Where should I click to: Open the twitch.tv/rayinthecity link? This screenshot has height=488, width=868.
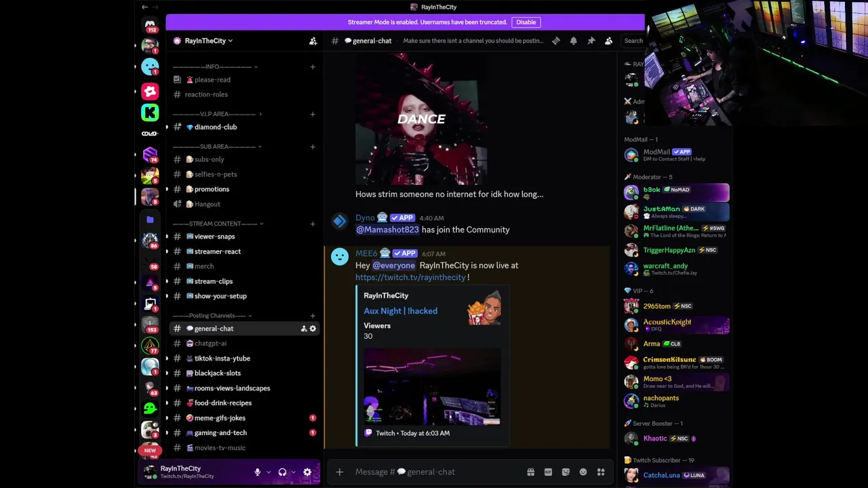pyautogui.click(x=410, y=277)
